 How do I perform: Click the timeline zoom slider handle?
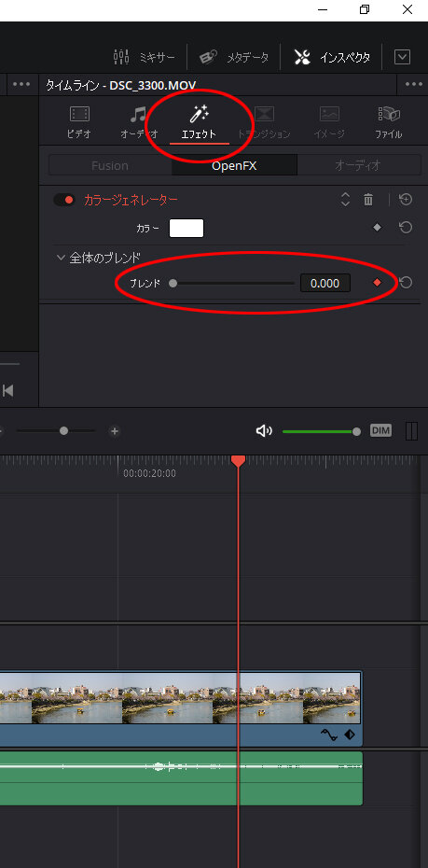pyautogui.click(x=63, y=430)
